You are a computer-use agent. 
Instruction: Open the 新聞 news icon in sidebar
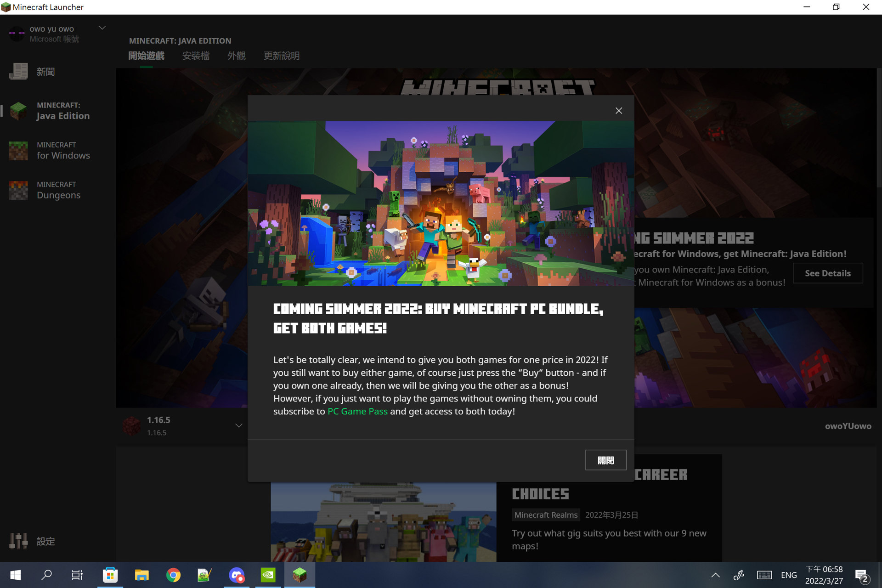tap(18, 72)
